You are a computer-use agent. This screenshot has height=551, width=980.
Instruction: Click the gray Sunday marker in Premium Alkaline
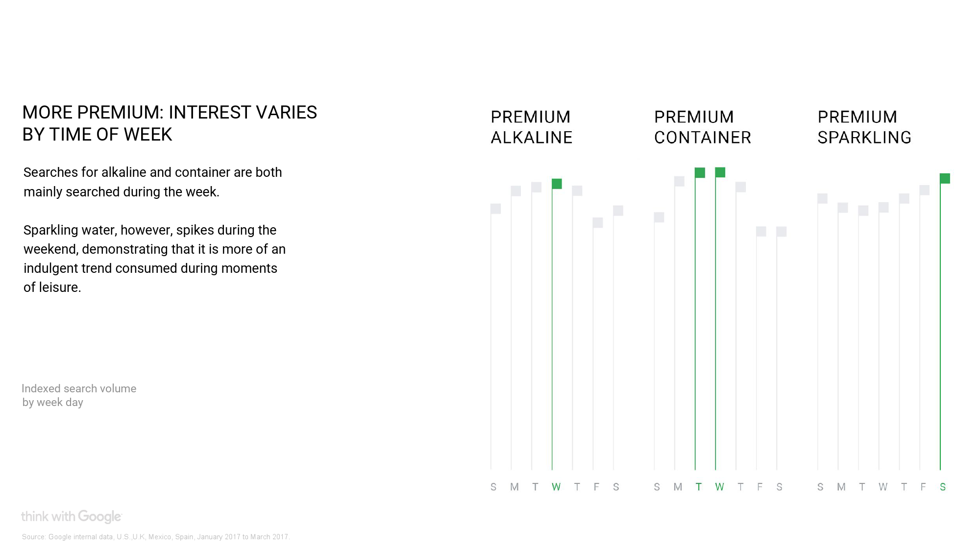(x=495, y=209)
